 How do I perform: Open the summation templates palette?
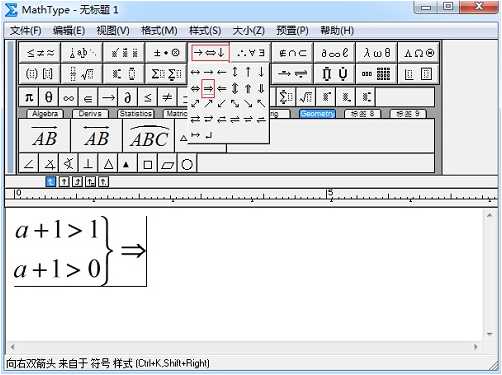click(166, 73)
